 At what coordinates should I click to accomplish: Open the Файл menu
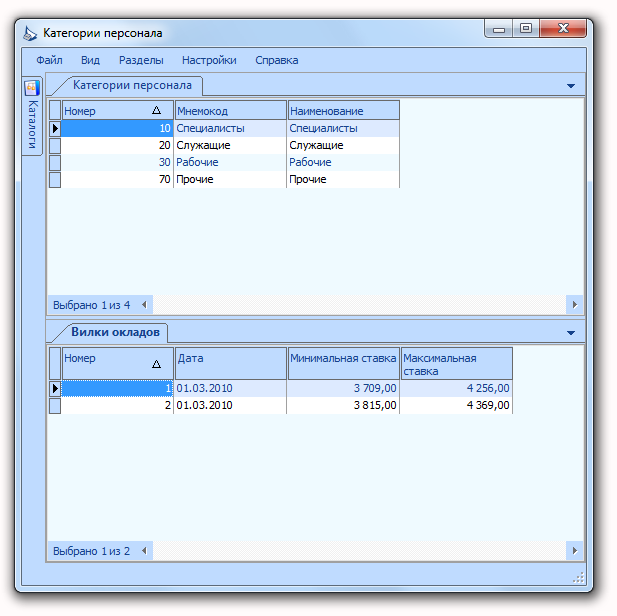(49, 60)
